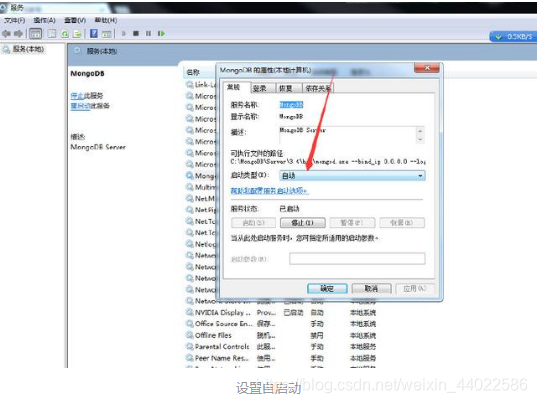
Task: Click the gear icon beside NVIDIA Display
Action: (189, 312)
